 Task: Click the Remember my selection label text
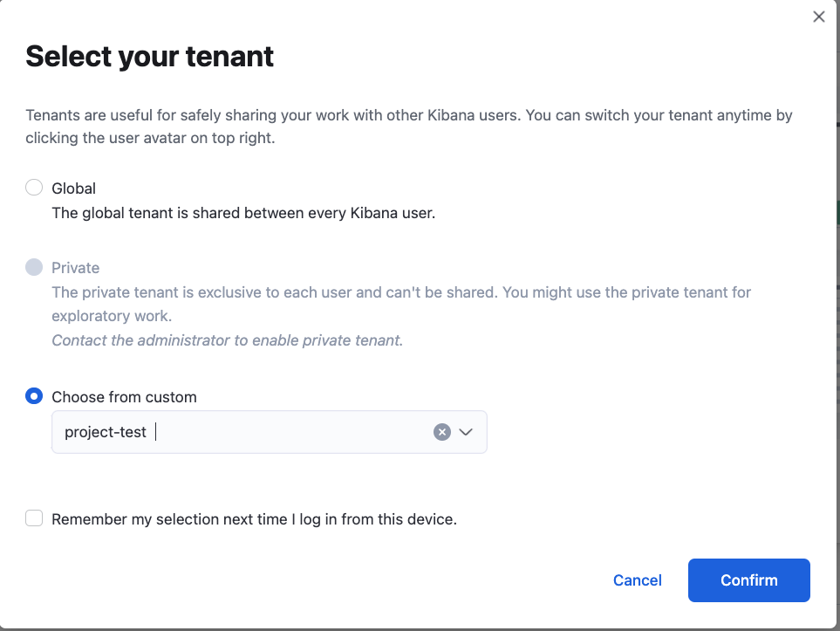254,519
